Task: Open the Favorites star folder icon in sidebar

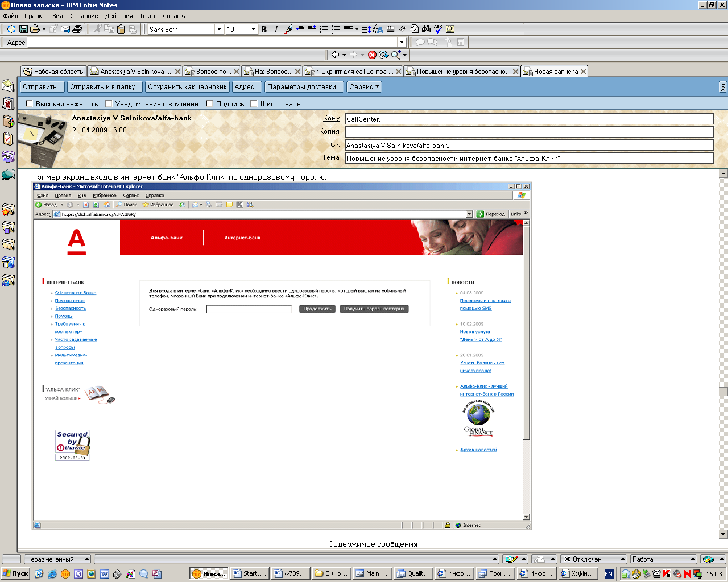Action: click(x=8, y=210)
